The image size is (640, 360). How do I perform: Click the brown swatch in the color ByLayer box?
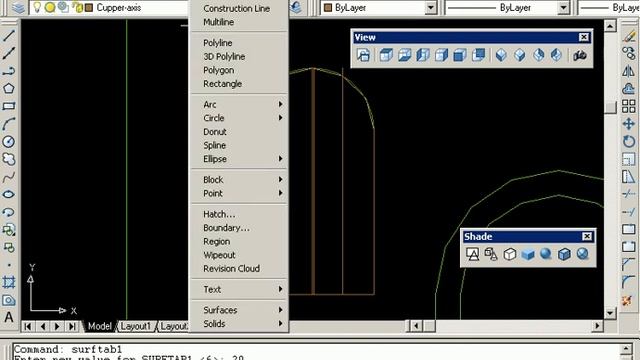coord(328,7)
